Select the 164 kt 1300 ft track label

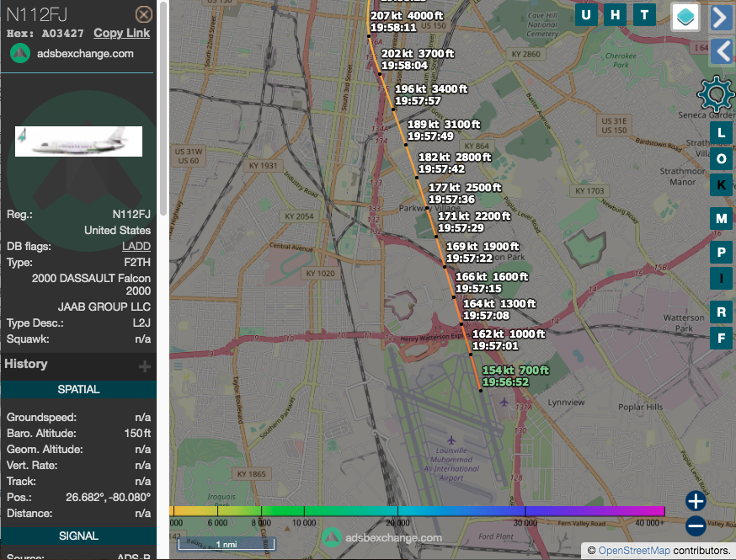[x=499, y=310]
